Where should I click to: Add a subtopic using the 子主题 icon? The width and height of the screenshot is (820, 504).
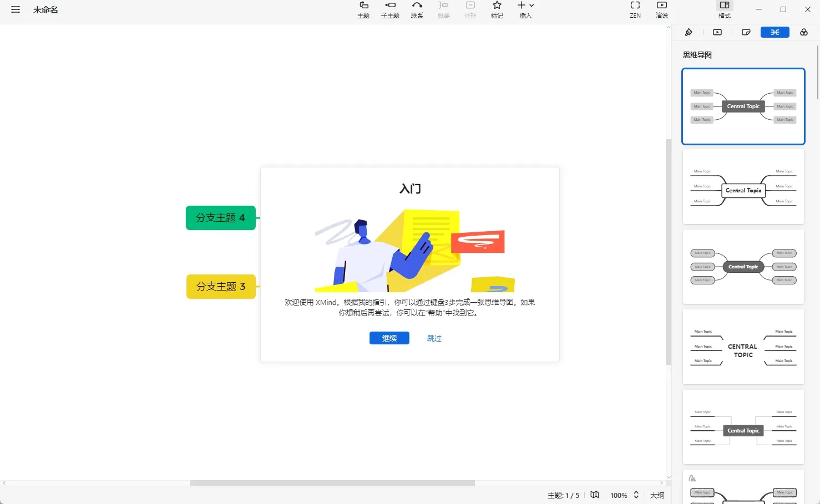point(390,10)
